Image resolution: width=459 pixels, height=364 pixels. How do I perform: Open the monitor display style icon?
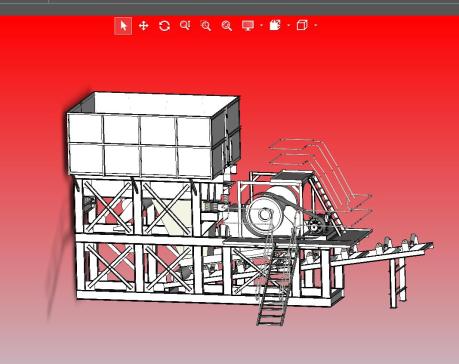[248, 26]
